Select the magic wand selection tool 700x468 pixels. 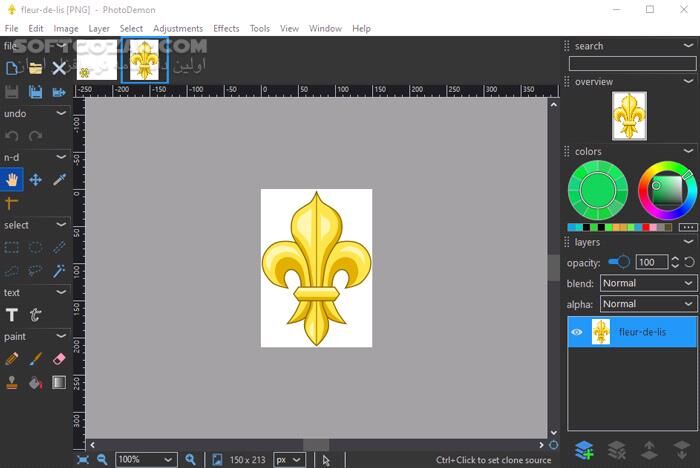(x=59, y=271)
